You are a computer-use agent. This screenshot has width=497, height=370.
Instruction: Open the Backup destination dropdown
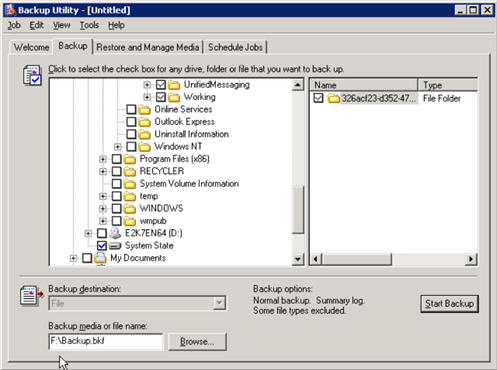pos(219,303)
